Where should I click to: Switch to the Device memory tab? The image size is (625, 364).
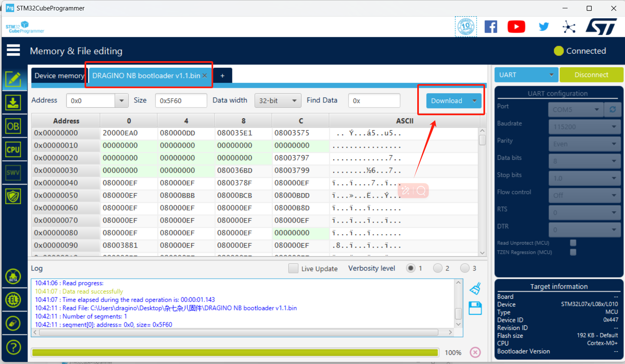(x=59, y=76)
